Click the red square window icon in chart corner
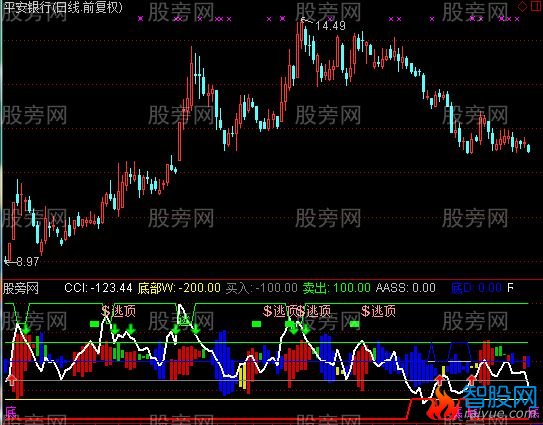 (x=535, y=6)
